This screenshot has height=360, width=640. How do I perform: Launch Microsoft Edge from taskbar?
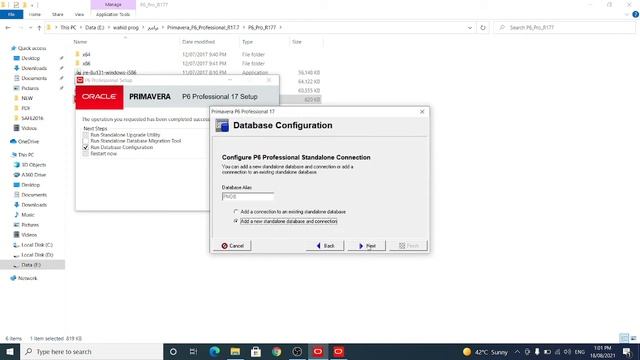click(x=214, y=351)
